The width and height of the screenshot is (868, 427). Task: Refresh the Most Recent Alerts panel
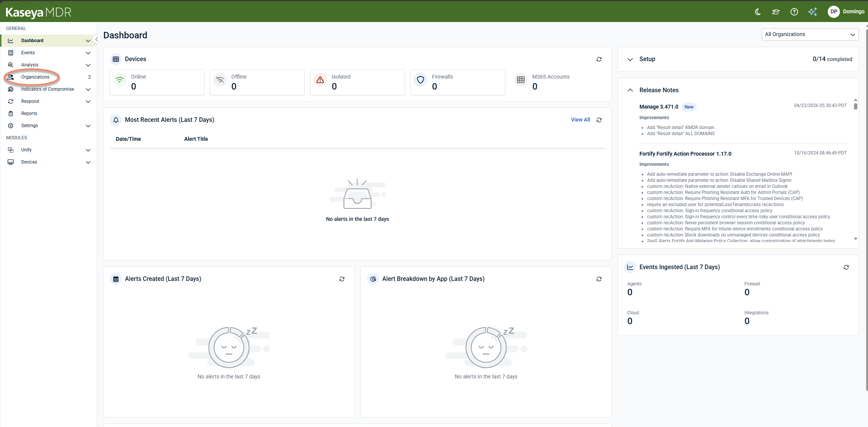pyautogui.click(x=599, y=120)
